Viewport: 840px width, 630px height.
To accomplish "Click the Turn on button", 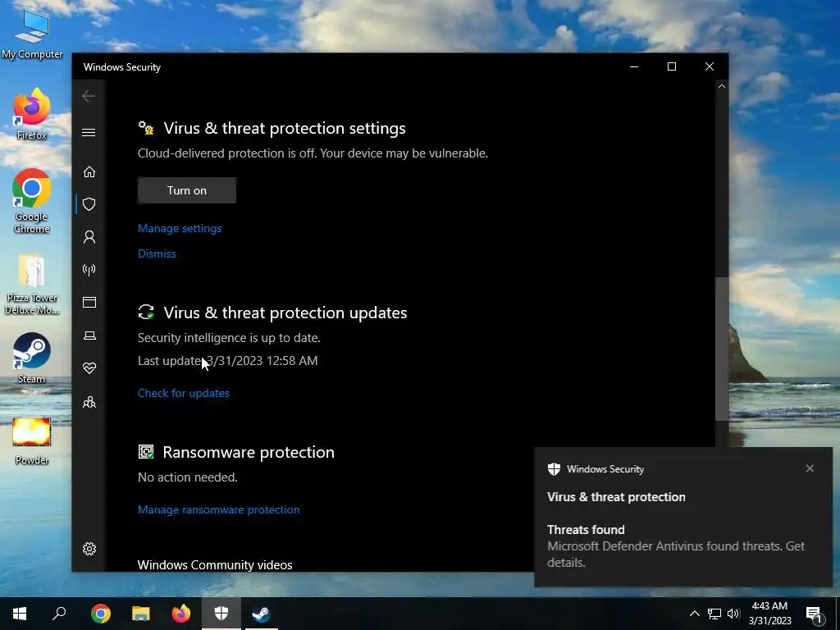I will pos(187,190).
